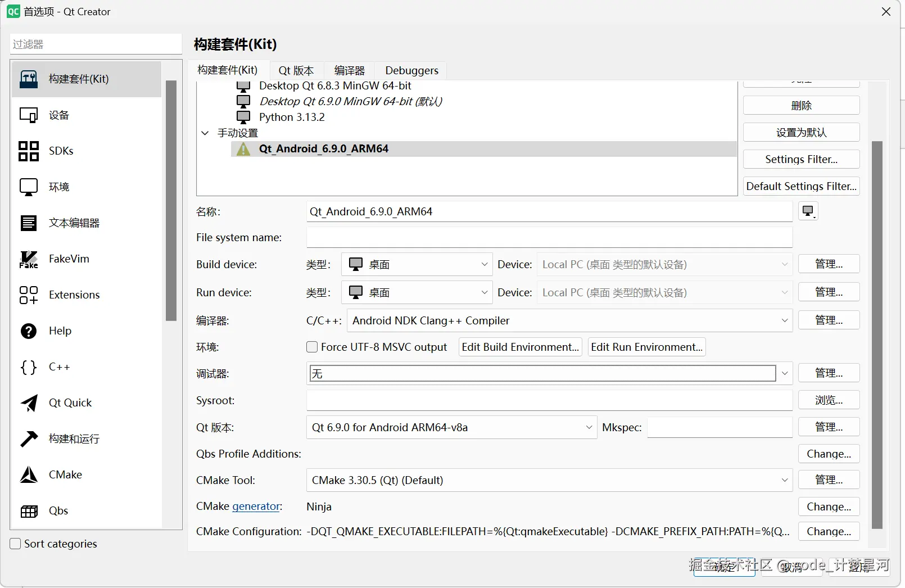Viewport: 905px width, 588px height.
Task: Click Edit Run Environment... button
Action: pyautogui.click(x=647, y=347)
